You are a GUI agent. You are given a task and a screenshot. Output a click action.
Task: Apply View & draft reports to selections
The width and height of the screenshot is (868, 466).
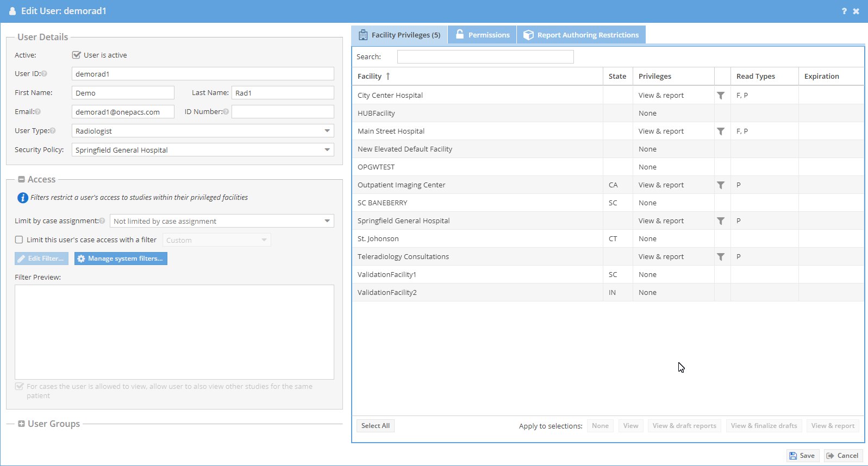[685, 426]
